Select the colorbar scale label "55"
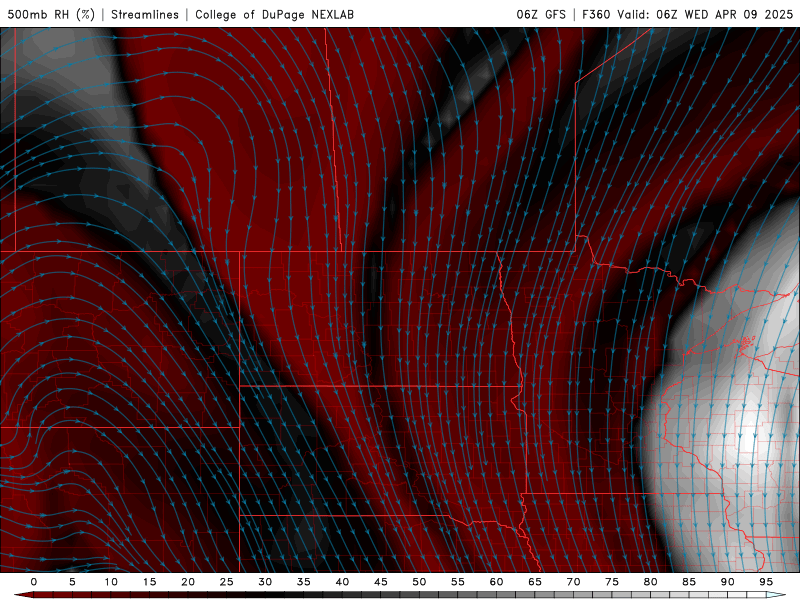Viewport: 800px width, 600px height. [x=458, y=582]
